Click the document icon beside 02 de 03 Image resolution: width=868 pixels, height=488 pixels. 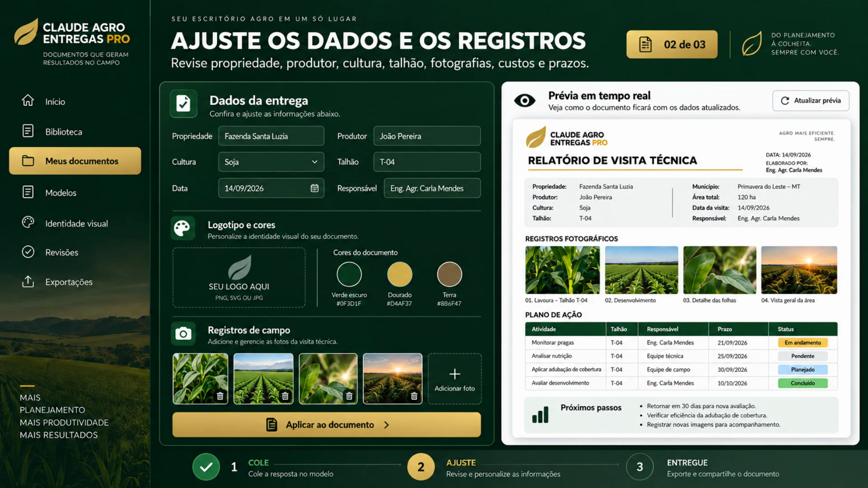point(645,44)
